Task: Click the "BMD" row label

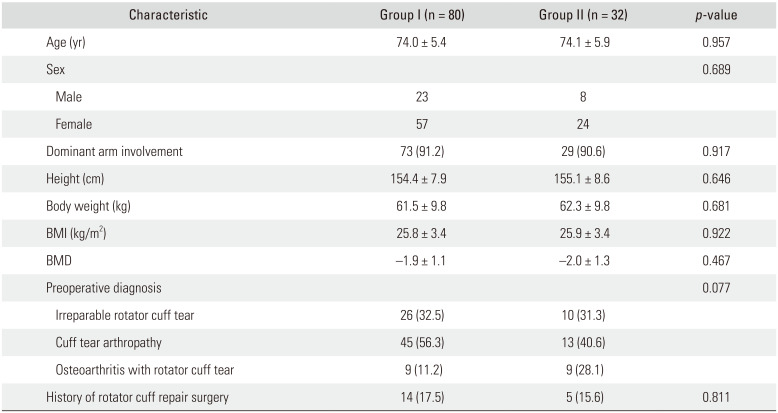Action: 60,260
